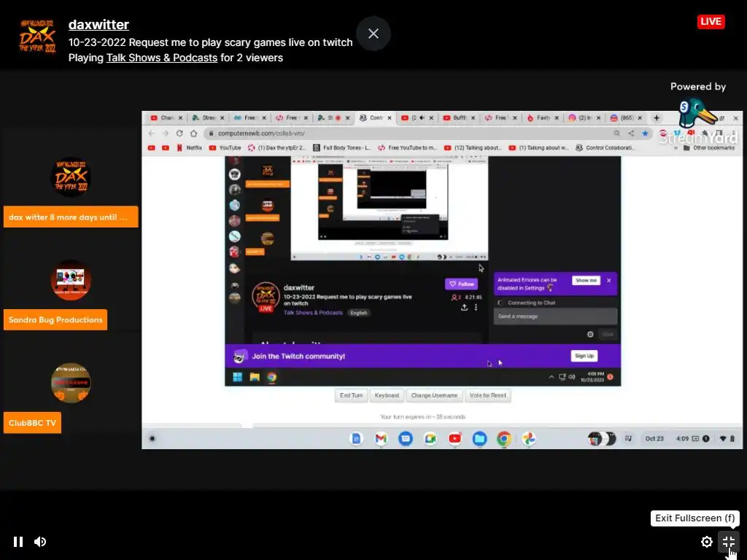The image size is (747, 560).
Task: Dismiss the overlay with the round X button
Action: 373,34
